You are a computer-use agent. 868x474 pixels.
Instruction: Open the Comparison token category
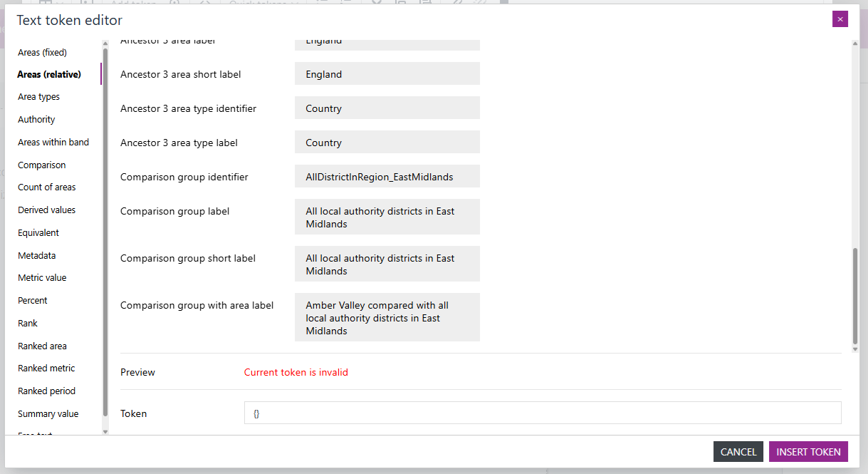pos(42,165)
